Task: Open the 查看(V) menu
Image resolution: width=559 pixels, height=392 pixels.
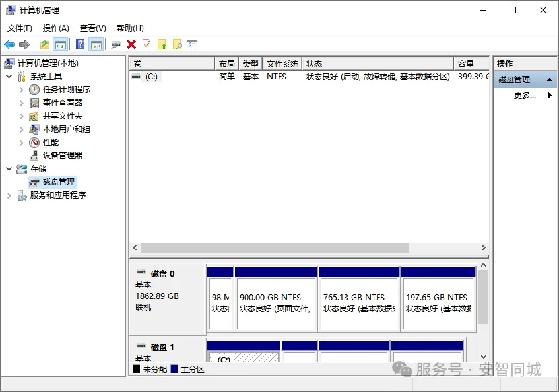Action: coord(92,28)
